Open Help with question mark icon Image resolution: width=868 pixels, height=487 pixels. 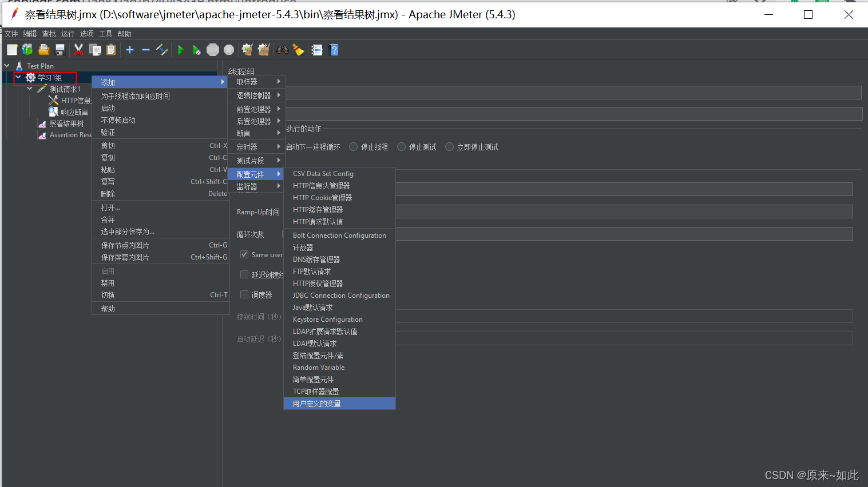334,50
